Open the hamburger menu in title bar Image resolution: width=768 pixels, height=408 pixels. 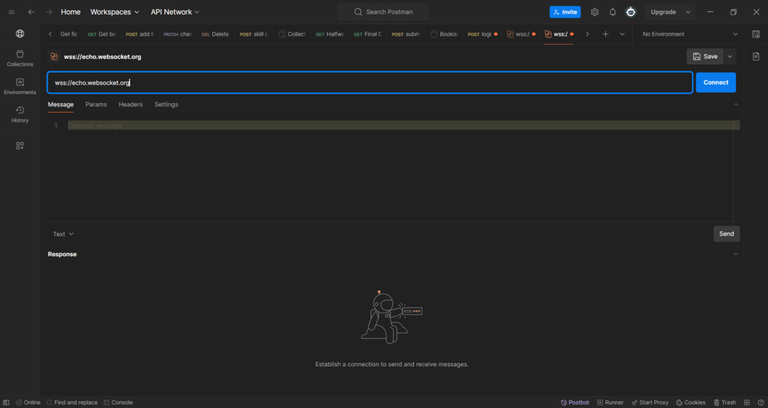click(x=11, y=12)
